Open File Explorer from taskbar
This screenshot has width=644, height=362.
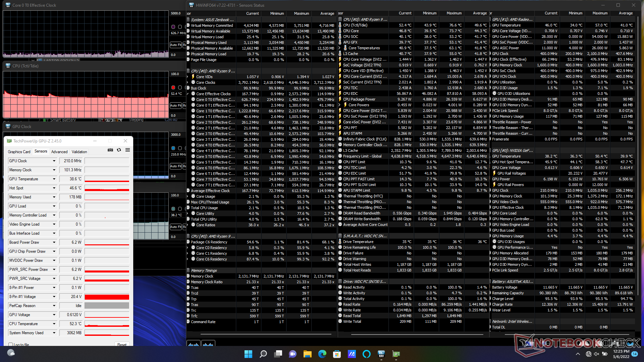307,354
